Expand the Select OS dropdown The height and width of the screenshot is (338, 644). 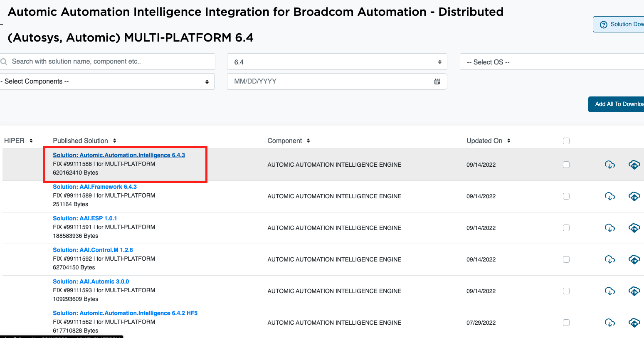tap(540, 62)
